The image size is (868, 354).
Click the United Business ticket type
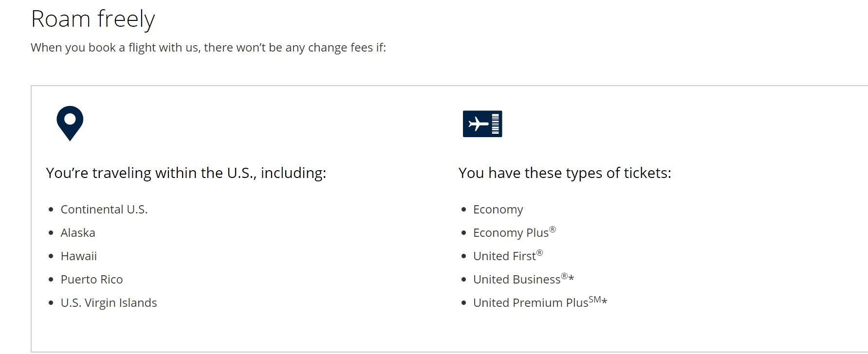524,279
